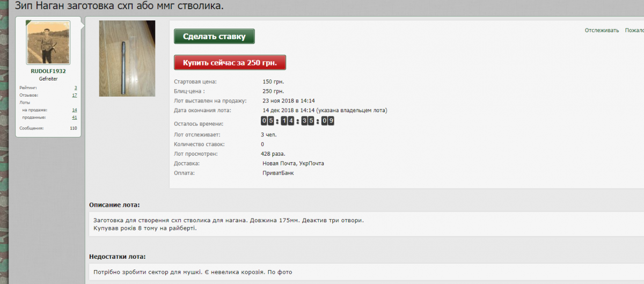Buy now with Купить сейчас за 250 грн.
Viewport: 644px width, 284px height.
230,63
